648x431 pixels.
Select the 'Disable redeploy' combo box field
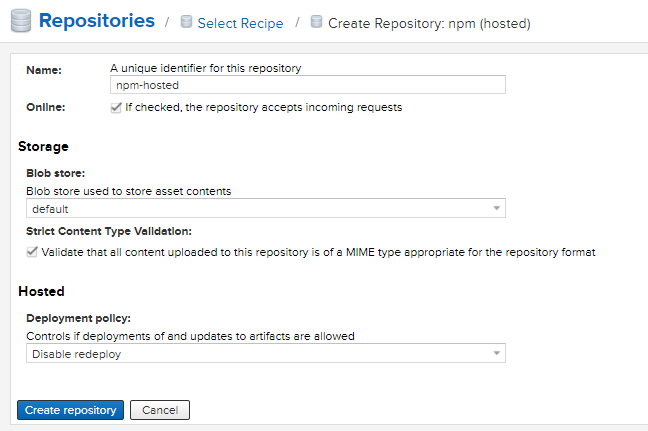[x=258, y=354]
